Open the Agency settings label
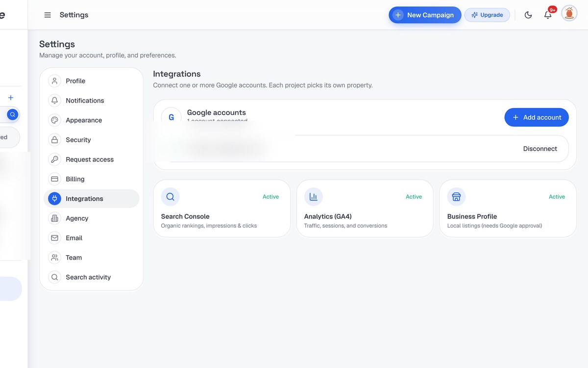Image resolution: width=588 pixels, height=368 pixels. tap(77, 218)
